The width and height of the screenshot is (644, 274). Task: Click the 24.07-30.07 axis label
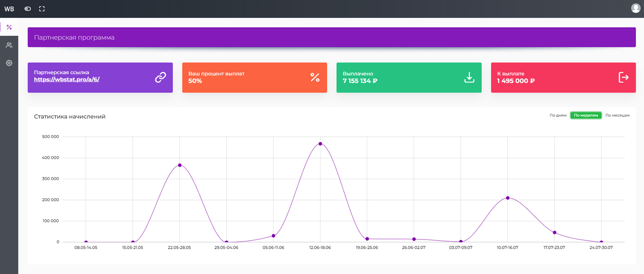click(x=601, y=248)
